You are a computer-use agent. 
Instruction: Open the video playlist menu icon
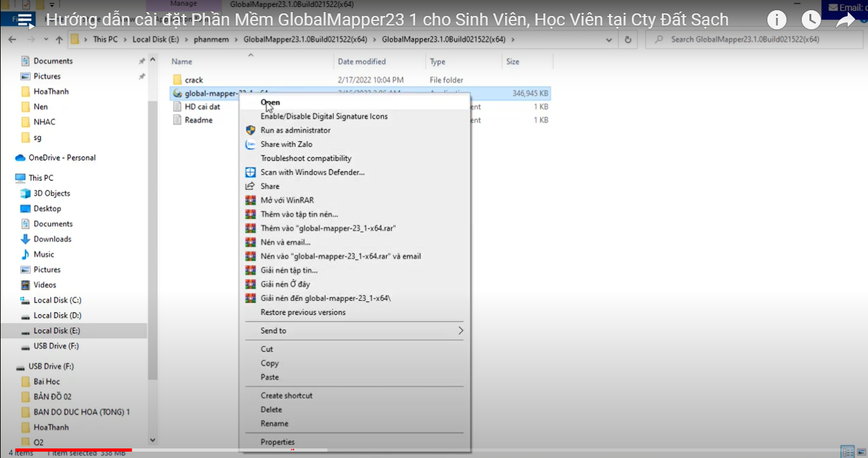[25, 20]
